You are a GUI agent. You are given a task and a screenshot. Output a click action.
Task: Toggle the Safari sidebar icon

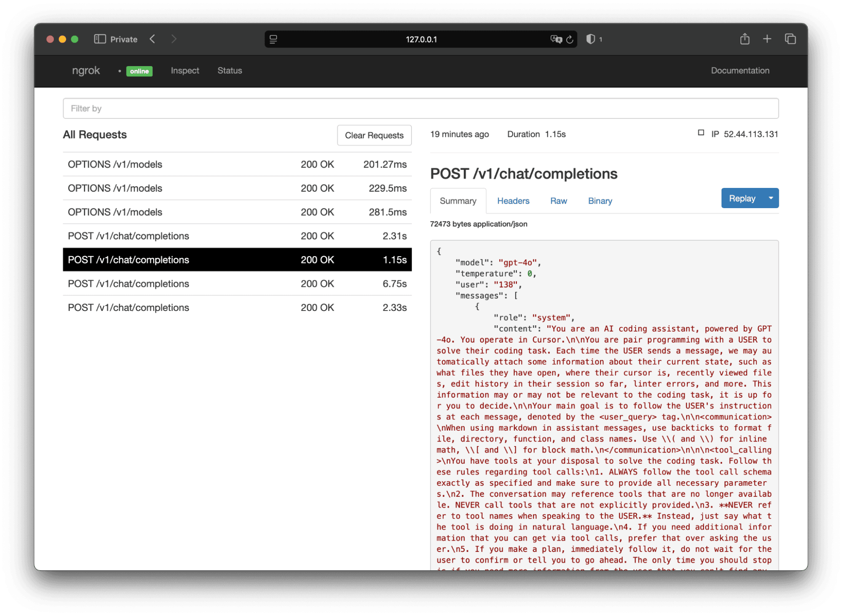pyautogui.click(x=100, y=39)
